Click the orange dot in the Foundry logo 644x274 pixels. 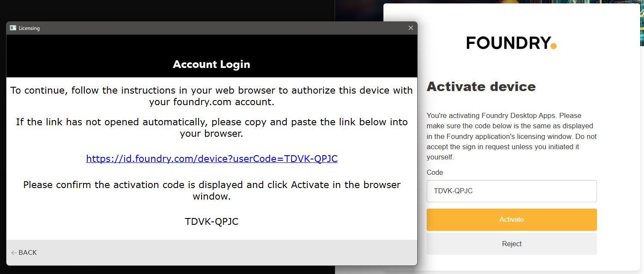pos(553,45)
